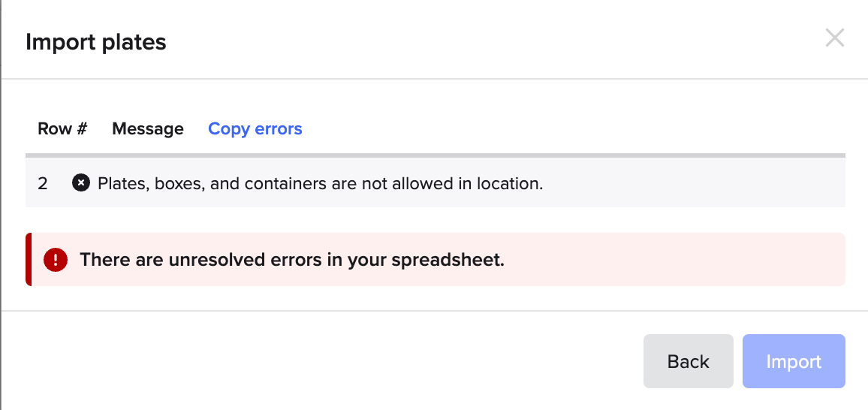Click the row number 2 cell
This screenshot has width=868, height=410.
tap(43, 183)
